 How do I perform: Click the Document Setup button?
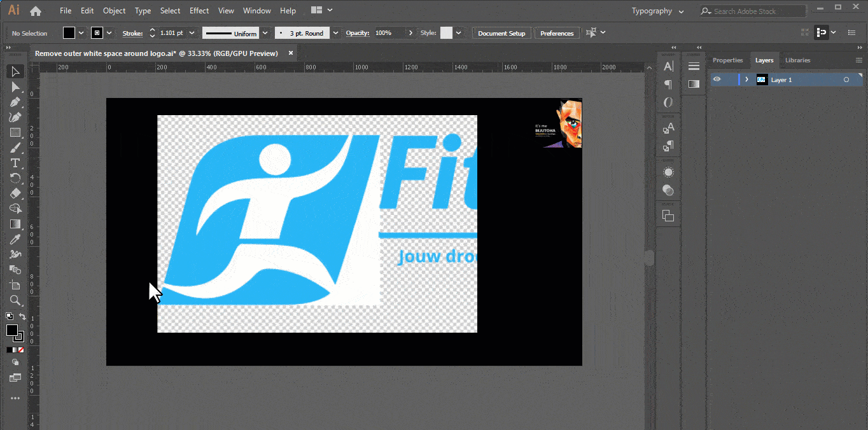tap(501, 33)
